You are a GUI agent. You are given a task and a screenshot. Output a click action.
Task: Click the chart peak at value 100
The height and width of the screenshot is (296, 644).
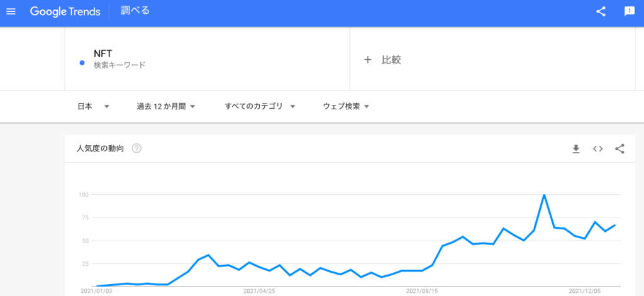coord(544,195)
